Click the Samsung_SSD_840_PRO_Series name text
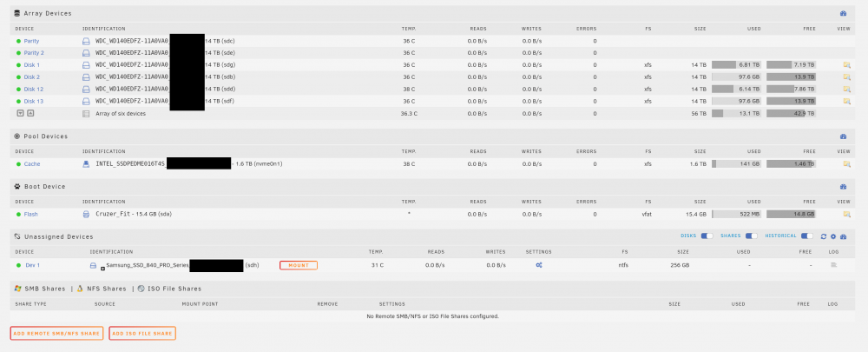 pyautogui.click(x=148, y=266)
